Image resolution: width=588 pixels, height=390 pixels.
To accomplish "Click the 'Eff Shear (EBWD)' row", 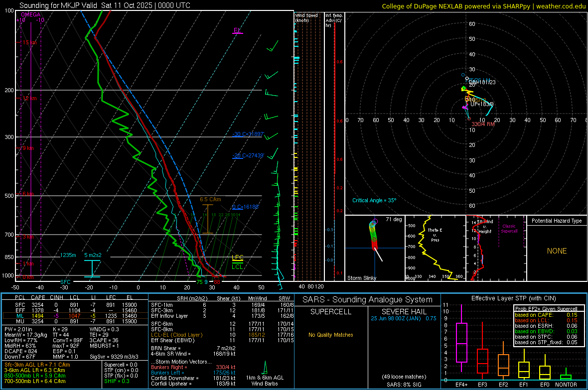I will pyautogui.click(x=221, y=340).
